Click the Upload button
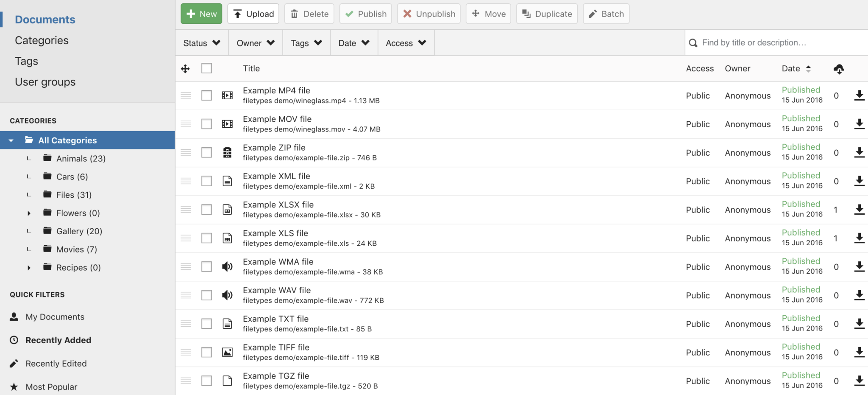This screenshot has height=395, width=868. [253, 14]
